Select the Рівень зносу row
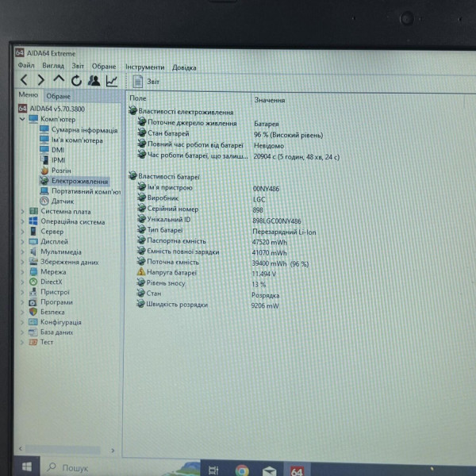The width and height of the screenshot is (476, 476). tap(166, 283)
